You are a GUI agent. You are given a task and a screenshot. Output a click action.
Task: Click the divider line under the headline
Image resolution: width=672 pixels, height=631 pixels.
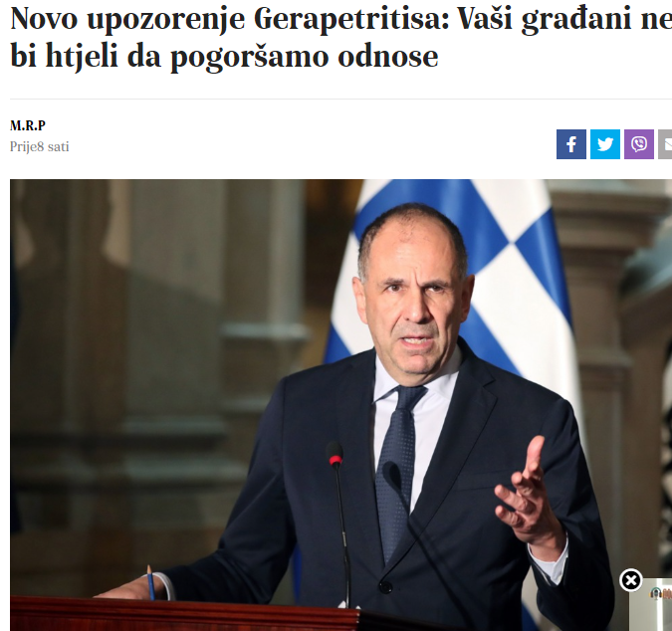[341, 99]
